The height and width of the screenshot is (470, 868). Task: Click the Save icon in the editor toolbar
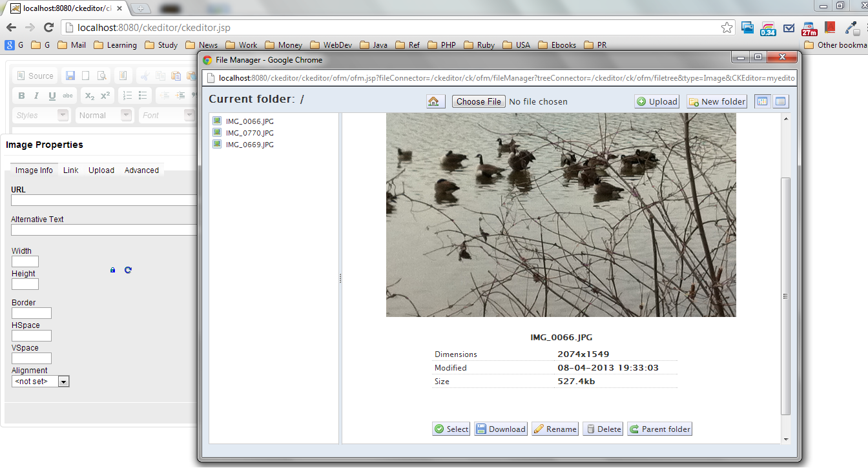[70, 76]
